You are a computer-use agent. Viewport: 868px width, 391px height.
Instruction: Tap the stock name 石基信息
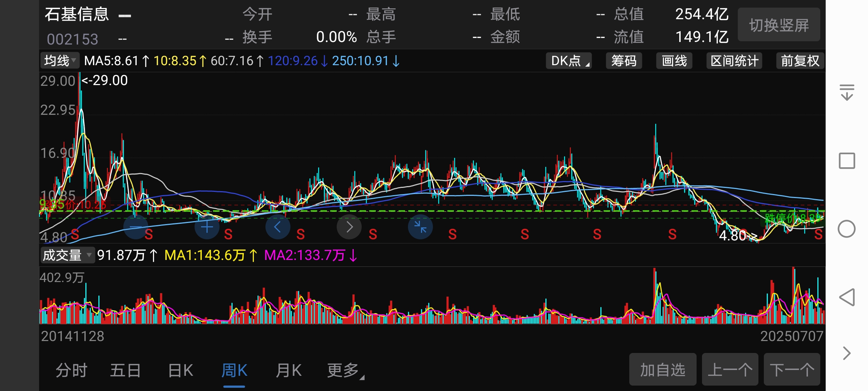pyautogui.click(x=77, y=14)
